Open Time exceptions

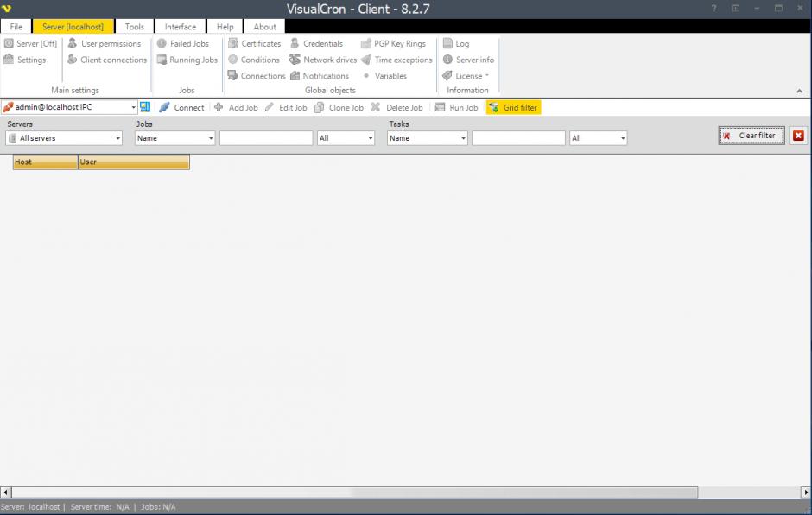click(396, 60)
